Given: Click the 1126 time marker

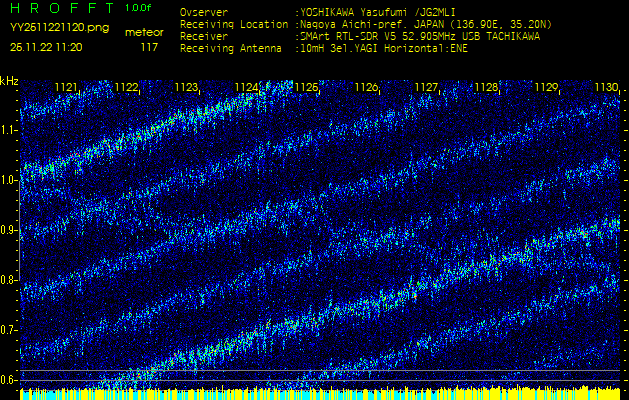Looking at the screenshot, I should [366, 87].
